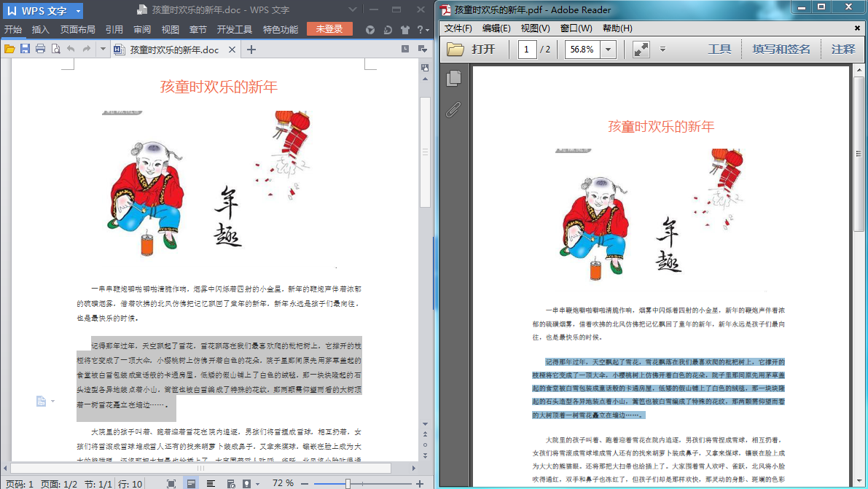Screen dimensions: 868x489
Task: Click the Print icon in WPS toolbar
Action: pyautogui.click(x=40, y=49)
